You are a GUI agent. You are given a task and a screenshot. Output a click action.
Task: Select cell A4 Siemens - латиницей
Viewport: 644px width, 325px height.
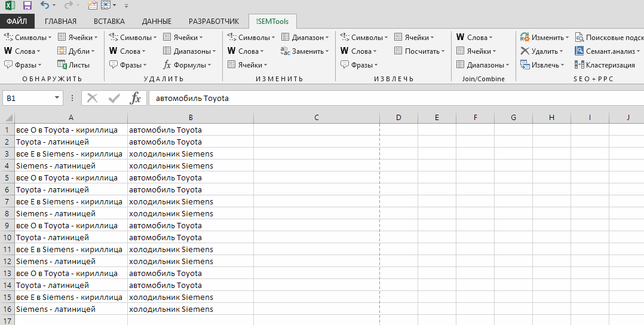(x=71, y=165)
